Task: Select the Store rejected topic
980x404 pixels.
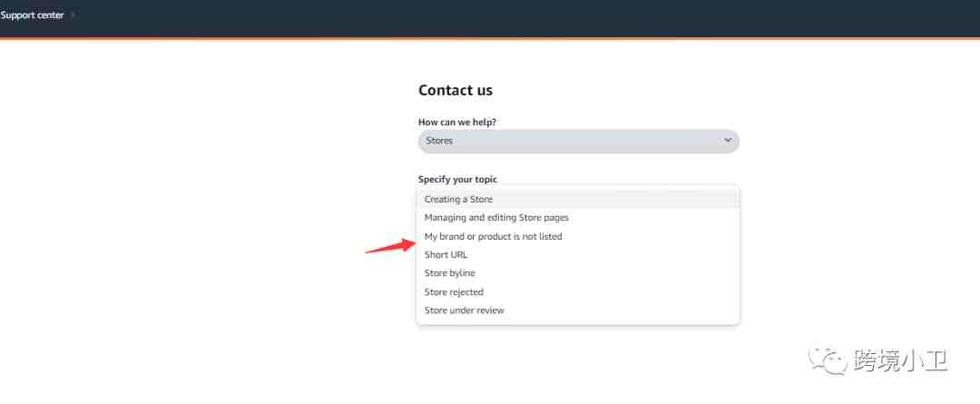Action: pyautogui.click(x=577, y=292)
